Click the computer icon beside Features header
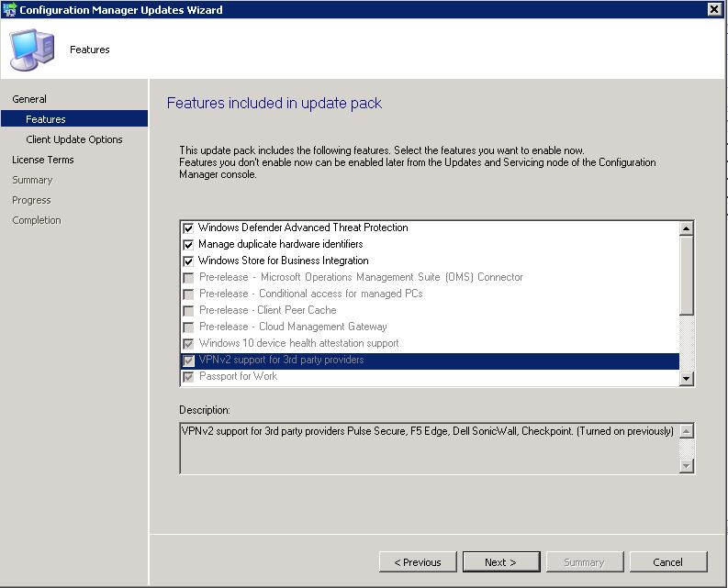 pyautogui.click(x=32, y=50)
